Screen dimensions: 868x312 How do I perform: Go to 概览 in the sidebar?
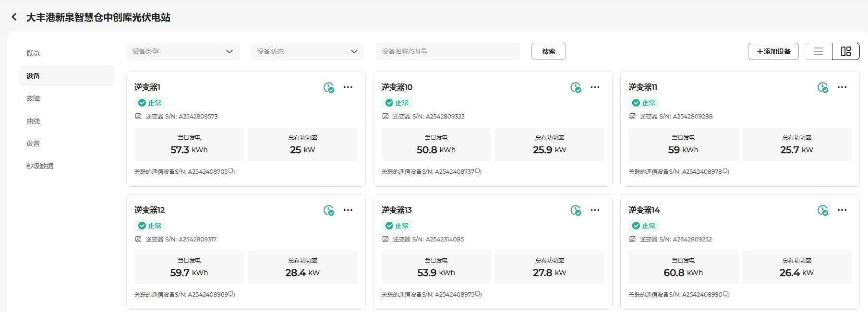click(33, 53)
